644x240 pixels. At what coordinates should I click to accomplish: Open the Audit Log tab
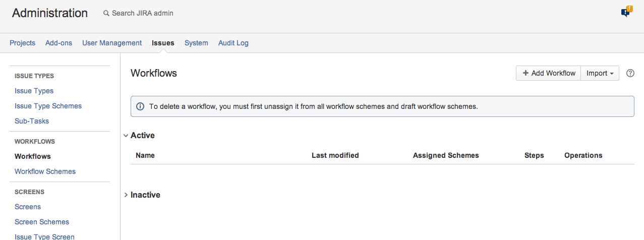[233, 43]
